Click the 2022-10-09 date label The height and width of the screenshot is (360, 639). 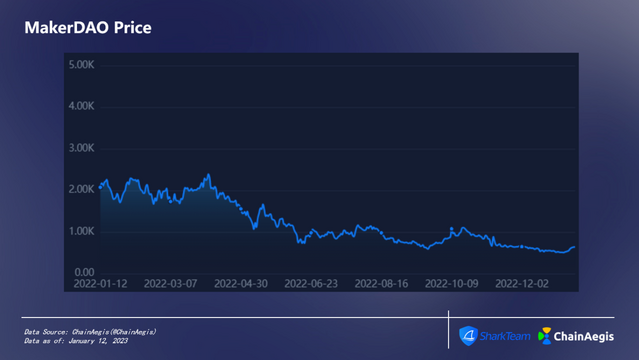452,284
